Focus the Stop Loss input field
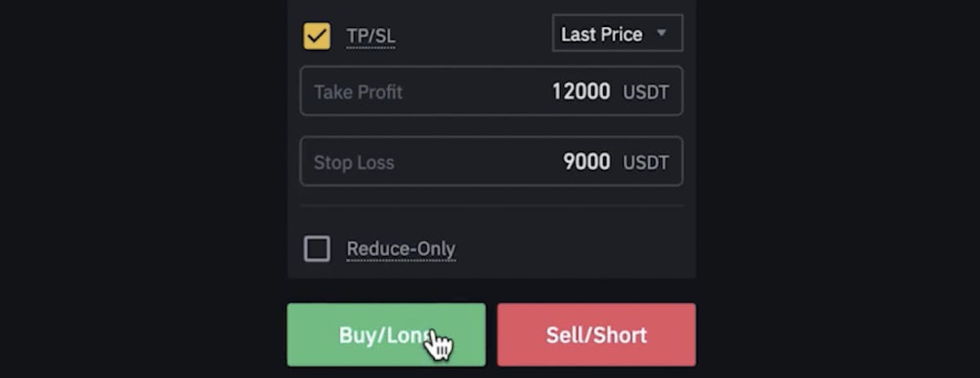This screenshot has height=378, width=980. pyautogui.click(x=491, y=161)
